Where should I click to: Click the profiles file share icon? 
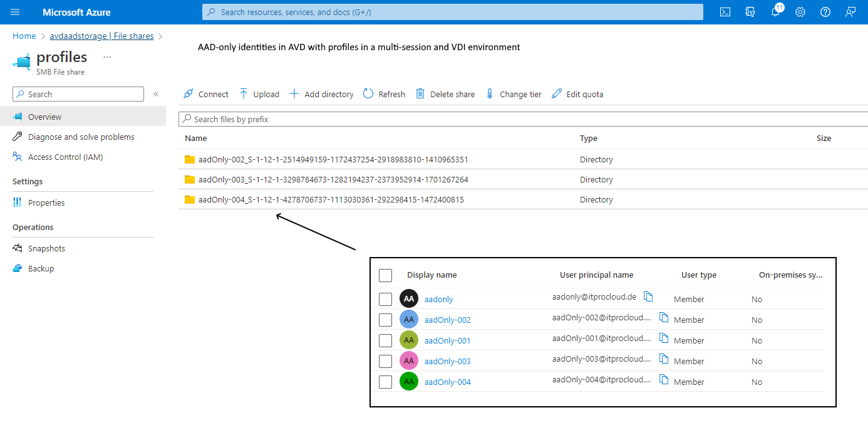pyautogui.click(x=21, y=61)
